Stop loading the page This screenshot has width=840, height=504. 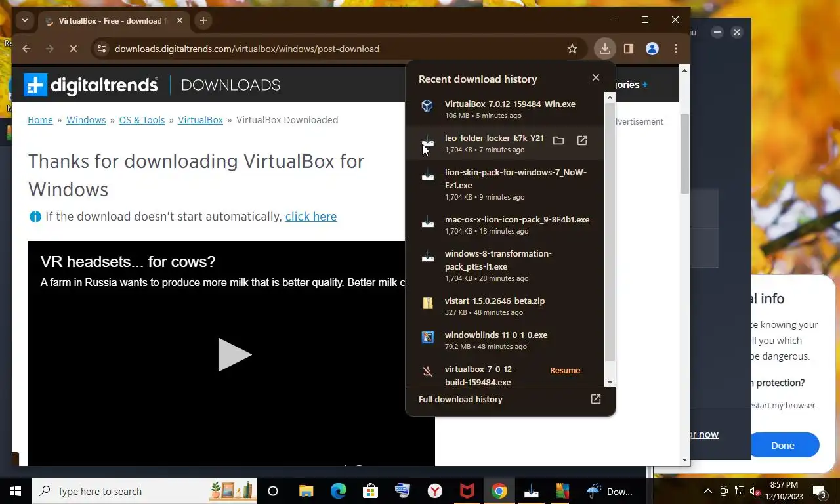73,49
